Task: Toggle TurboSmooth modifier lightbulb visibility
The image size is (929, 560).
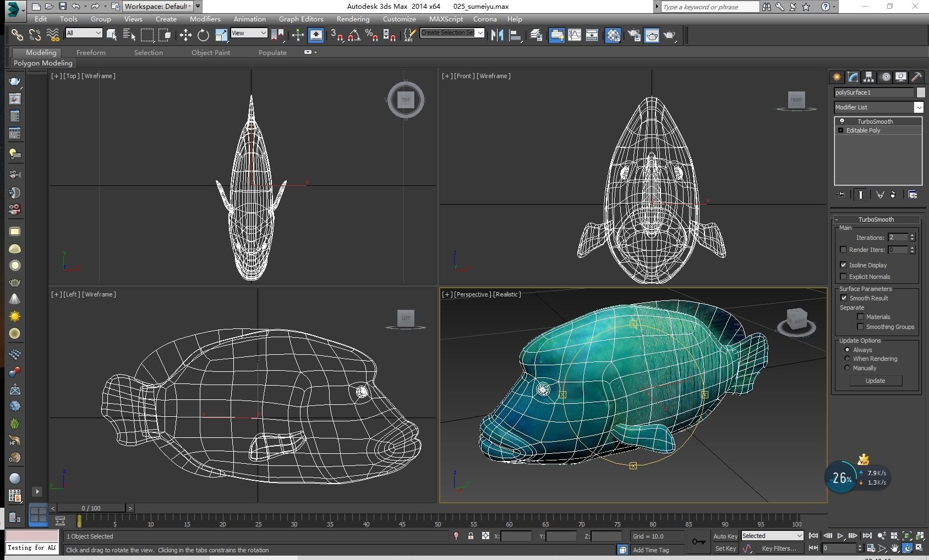Action: click(841, 122)
